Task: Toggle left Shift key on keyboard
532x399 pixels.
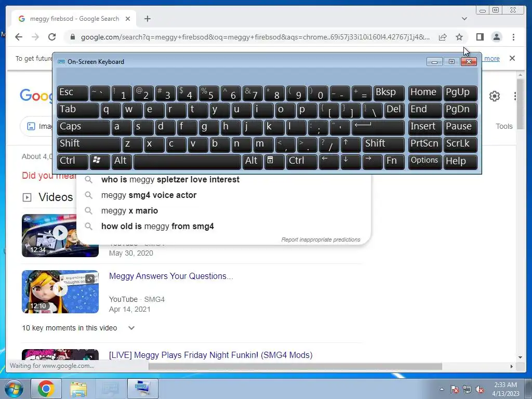Action: [x=89, y=144]
